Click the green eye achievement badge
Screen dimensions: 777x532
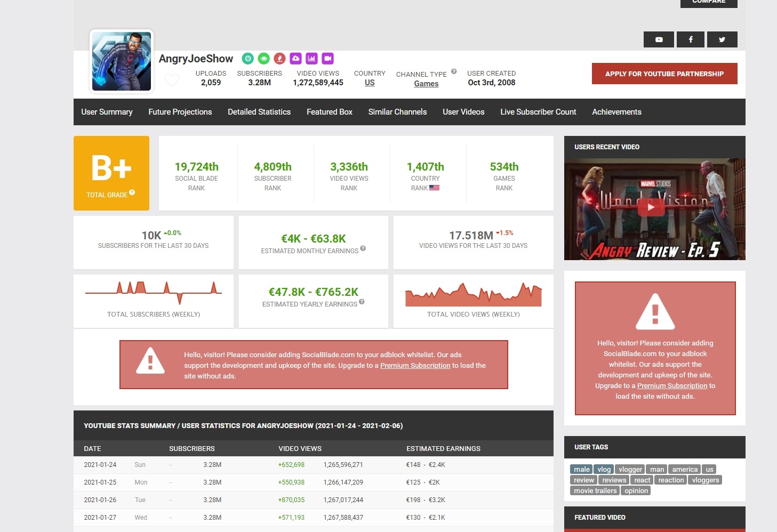(x=263, y=59)
